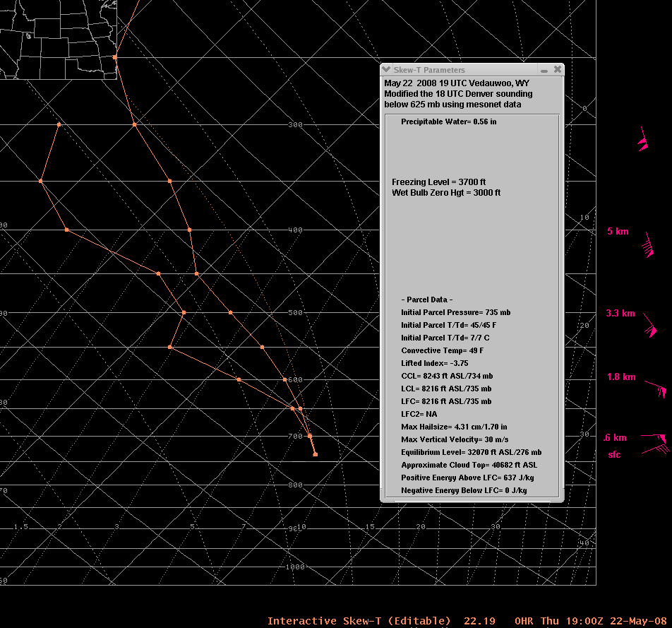The image size is (672, 628).
Task: Click the 'Convective Temp= 49 F' line
Action: click(x=443, y=350)
